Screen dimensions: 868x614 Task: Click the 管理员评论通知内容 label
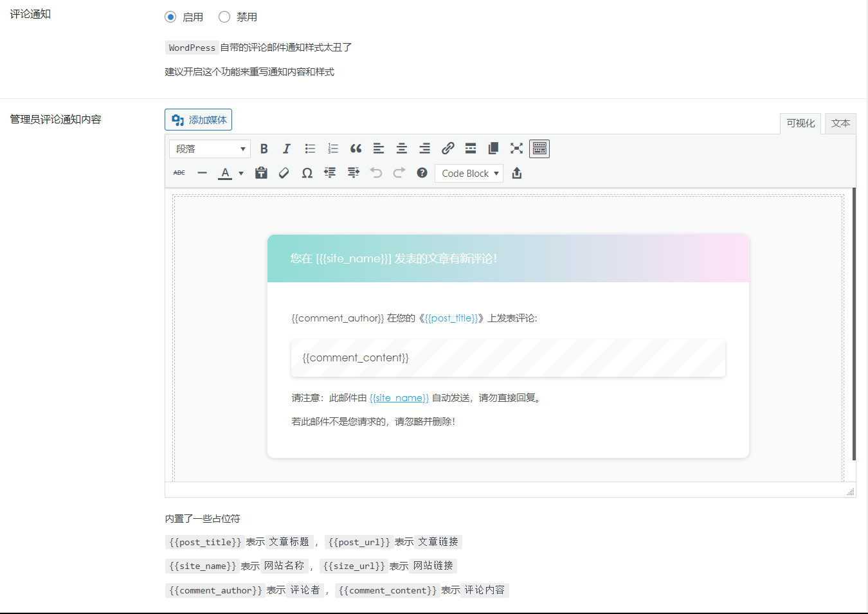[x=55, y=120]
